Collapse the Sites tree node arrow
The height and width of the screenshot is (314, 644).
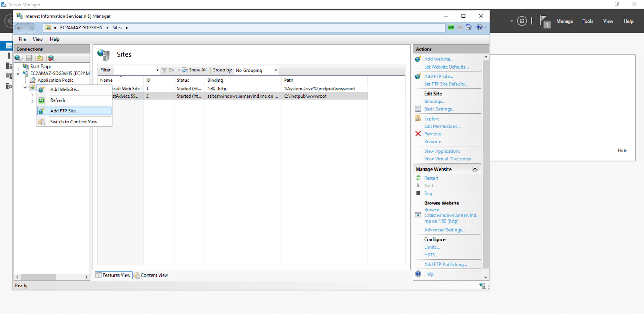click(x=25, y=87)
